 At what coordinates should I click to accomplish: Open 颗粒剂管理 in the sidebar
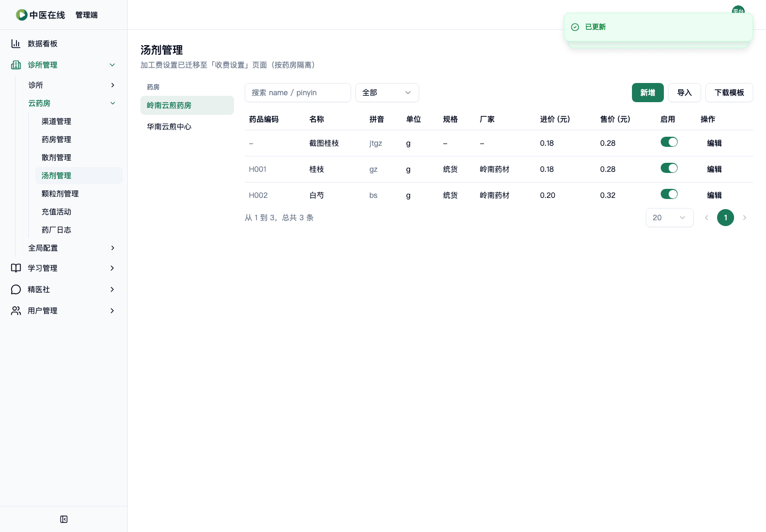point(79,194)
